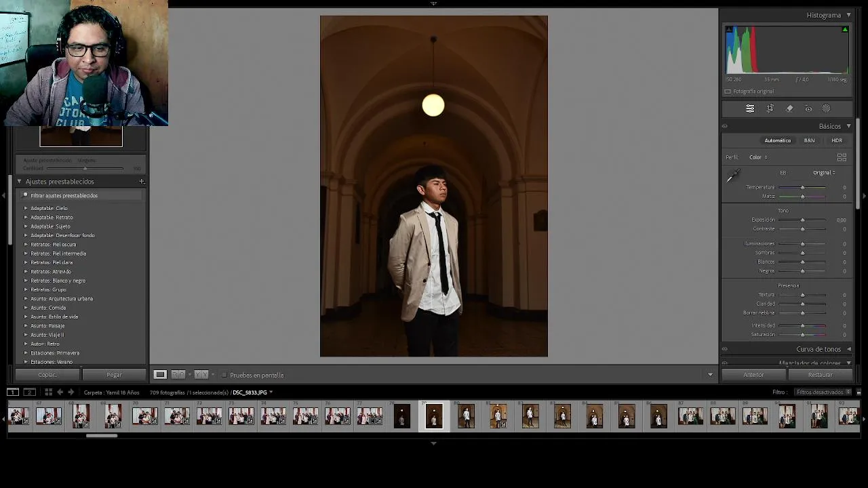Switch to Loupe view mode

point(160,375)
